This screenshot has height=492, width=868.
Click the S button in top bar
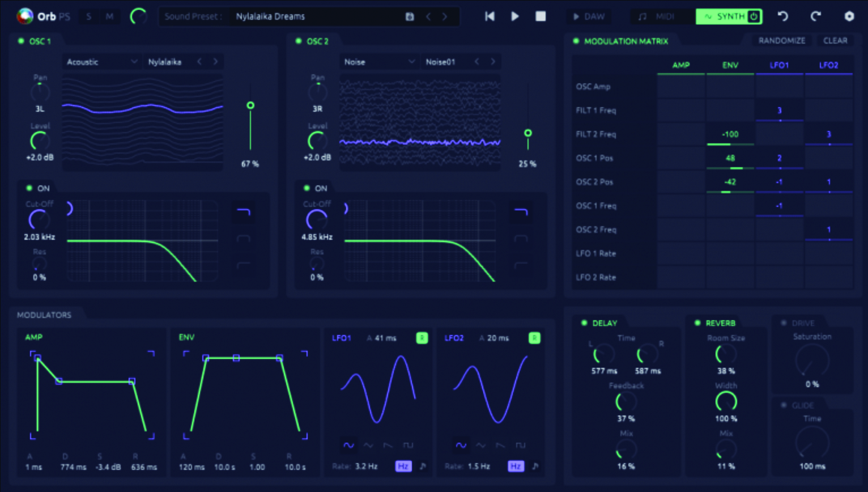[x=88, y=16]
